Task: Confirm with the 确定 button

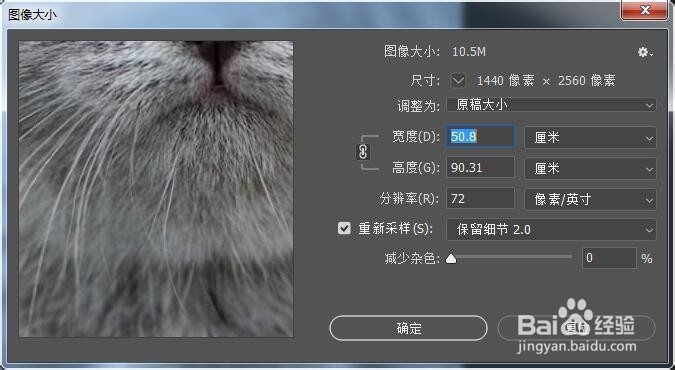Action: (x=409, y=328)
